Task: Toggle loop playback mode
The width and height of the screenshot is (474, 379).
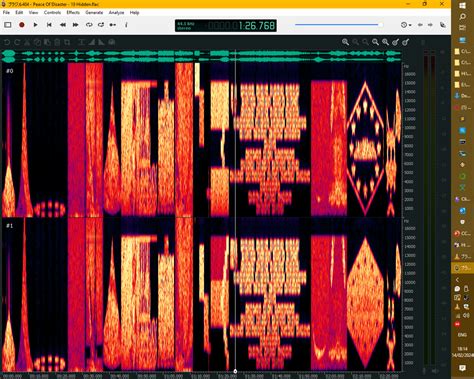Action: [x=89, y=25]
